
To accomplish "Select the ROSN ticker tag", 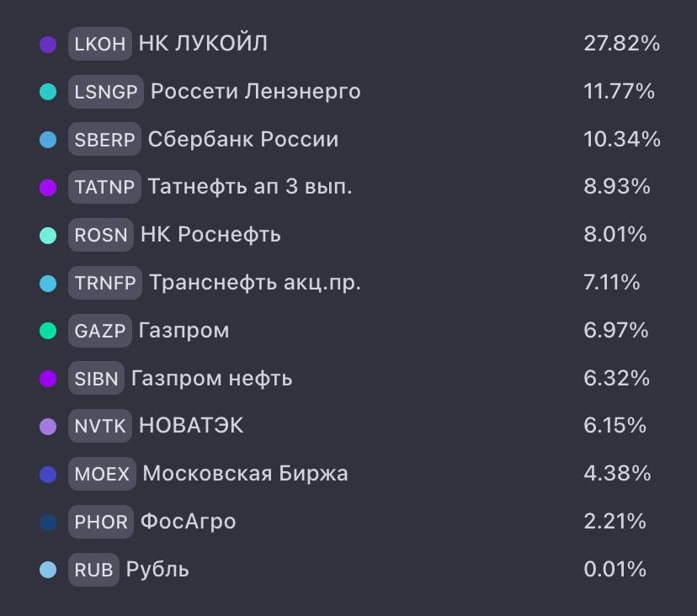I will 101,235.
